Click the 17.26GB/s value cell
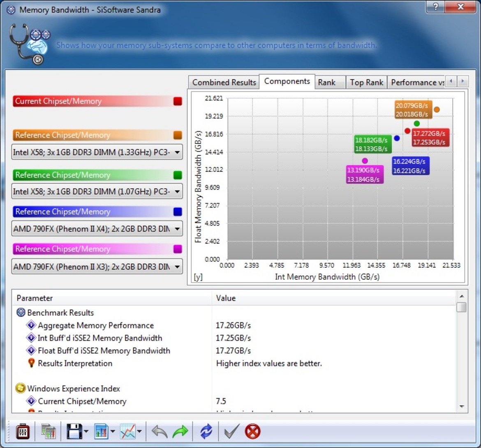Screen dimensions: 481x448 coord(233,325)
